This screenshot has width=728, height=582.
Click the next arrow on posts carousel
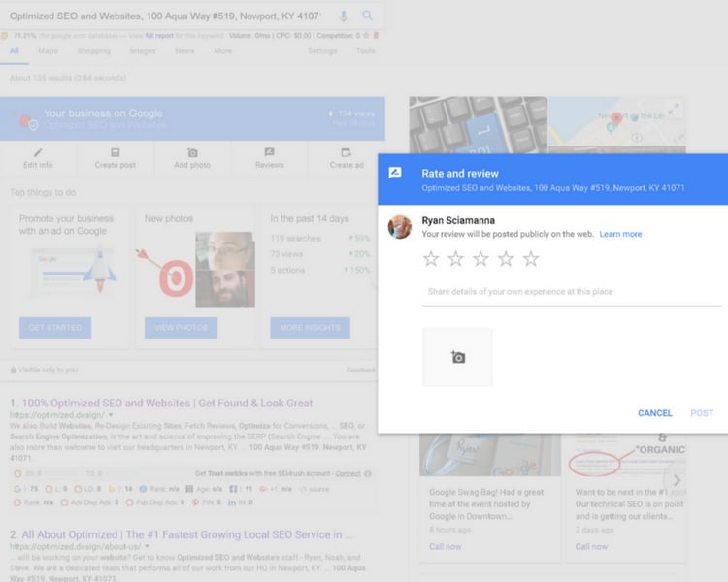coord(677,480)
